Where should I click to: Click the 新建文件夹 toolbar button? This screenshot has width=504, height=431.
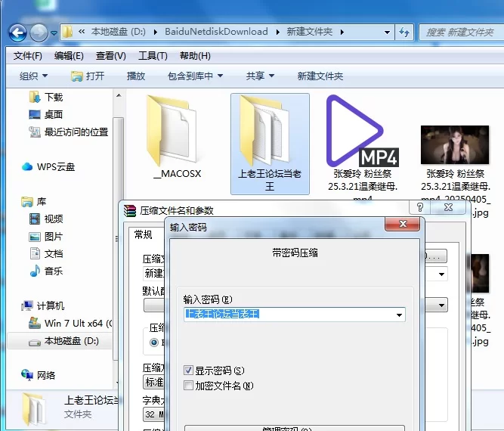click(320, 76)
